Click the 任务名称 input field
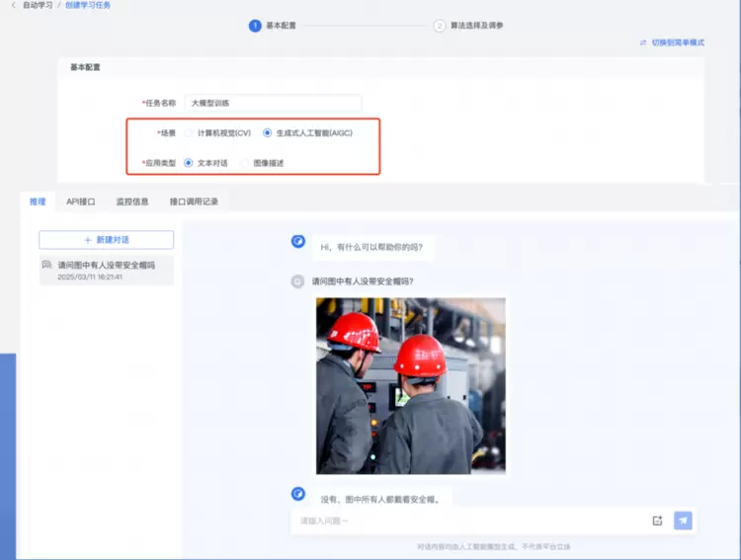The width and height of the screenshot is (741, 560). click(273, 103)
